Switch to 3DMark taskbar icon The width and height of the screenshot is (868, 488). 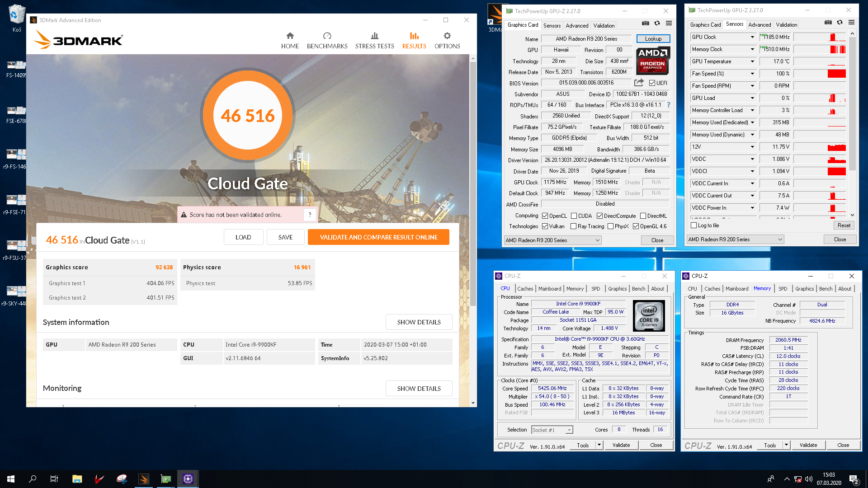pos(144,479)
